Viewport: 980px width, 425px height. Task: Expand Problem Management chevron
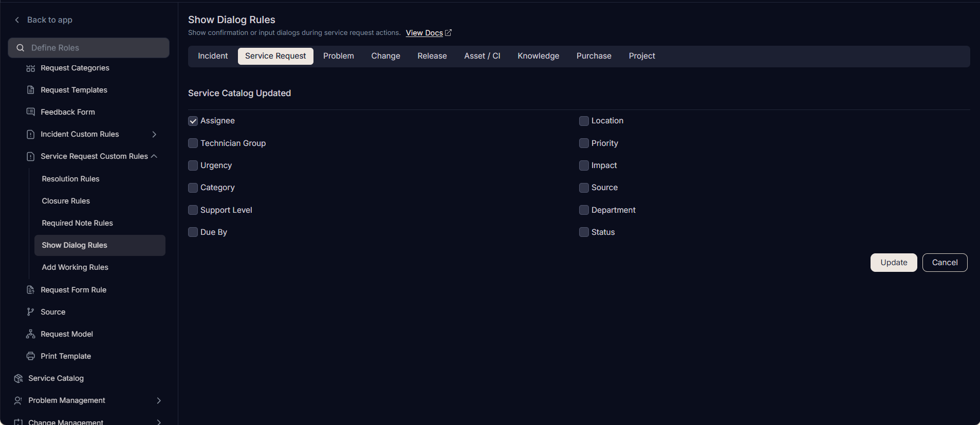point(159,400)
